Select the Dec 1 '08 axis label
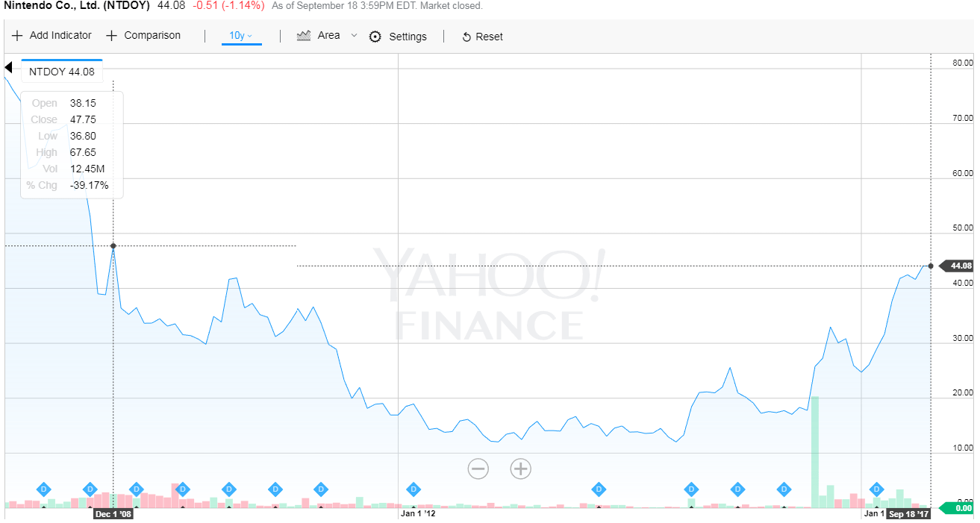980x523 pixels. pyautogui.click(x=113, y=514)
